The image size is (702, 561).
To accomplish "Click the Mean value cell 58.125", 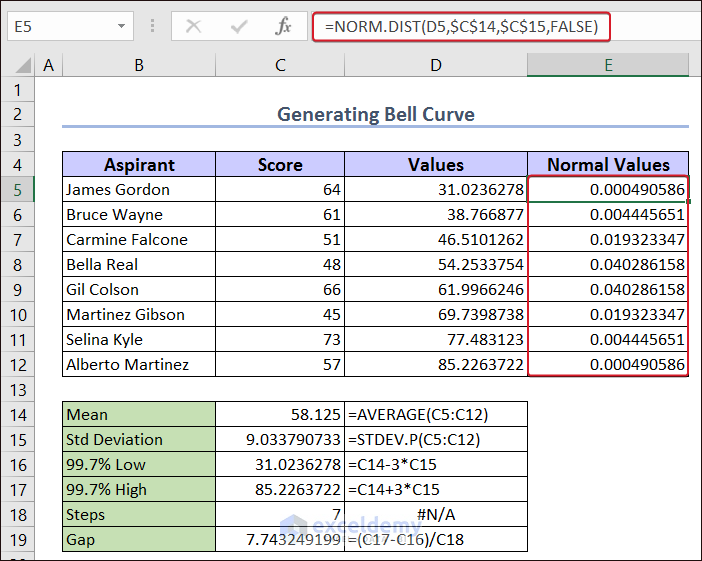I will tap(280, 414).
